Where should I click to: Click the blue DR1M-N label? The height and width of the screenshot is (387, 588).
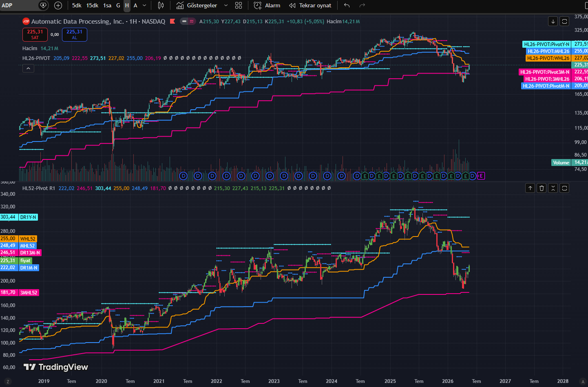pyautogui.click(x=29, y=268)
